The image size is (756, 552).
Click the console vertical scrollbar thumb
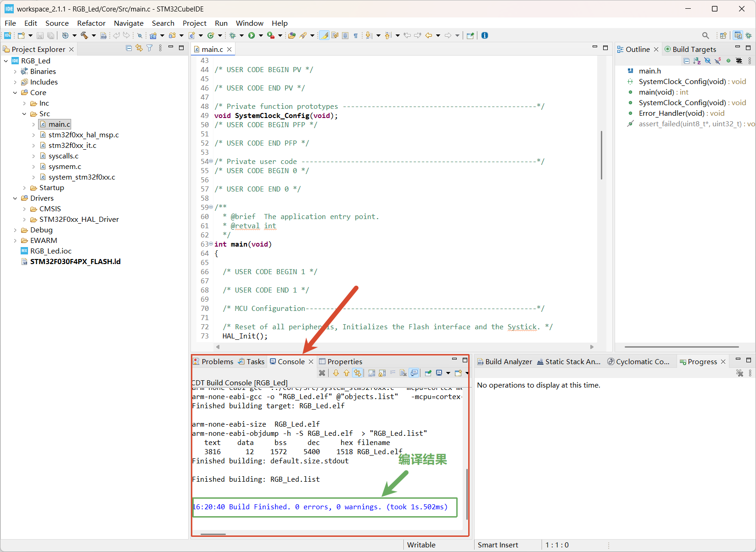click(467, 494)
